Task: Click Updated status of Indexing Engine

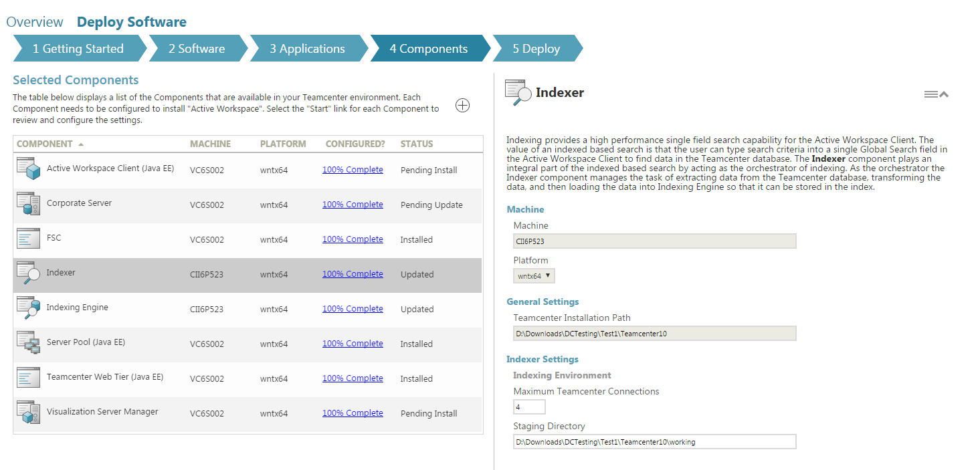Action: [x=417, y=310]
